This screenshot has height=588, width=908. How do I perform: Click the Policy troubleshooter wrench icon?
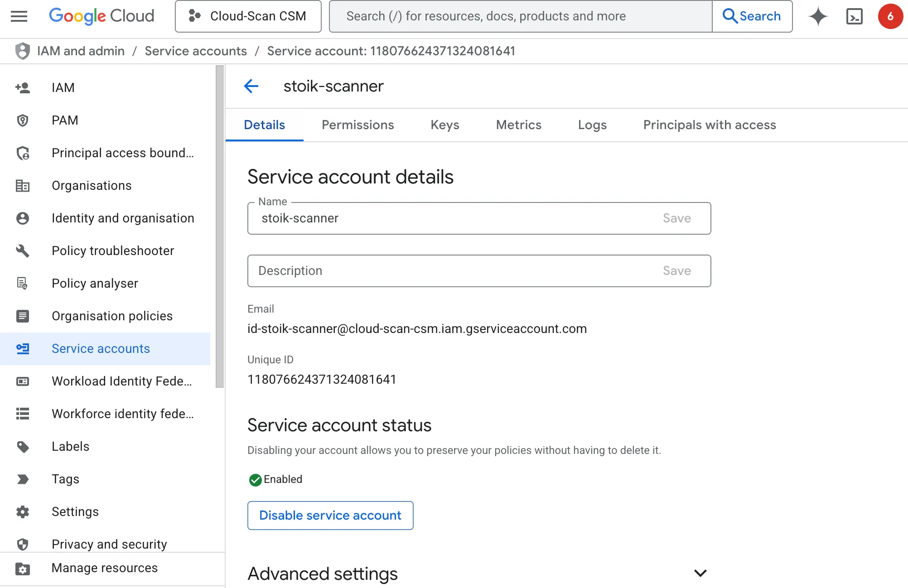click(x=23, y=251)
